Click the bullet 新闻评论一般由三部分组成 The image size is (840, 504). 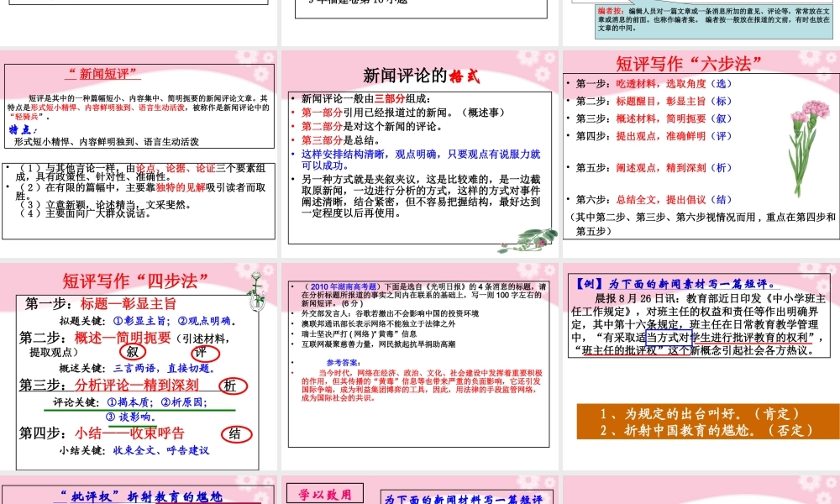click(365, 98)
